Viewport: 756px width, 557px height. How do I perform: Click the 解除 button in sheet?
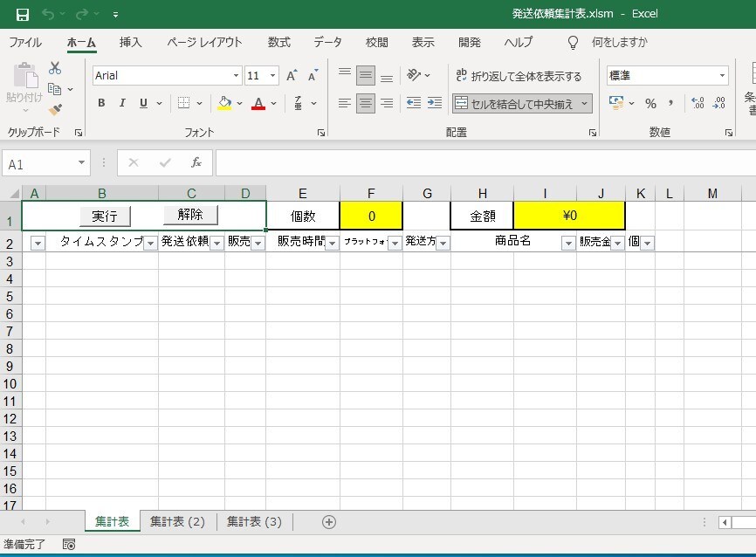pos(190,215)
